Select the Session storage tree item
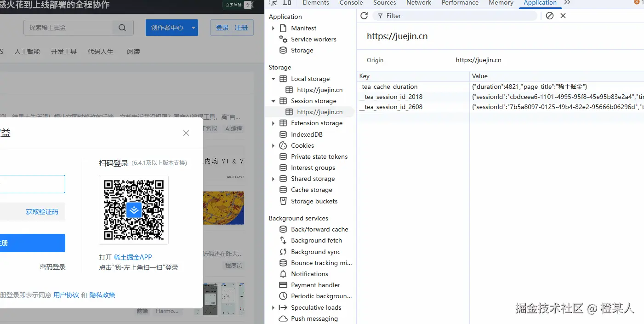The height and width of the screenshot is (324, 644). 313,101
